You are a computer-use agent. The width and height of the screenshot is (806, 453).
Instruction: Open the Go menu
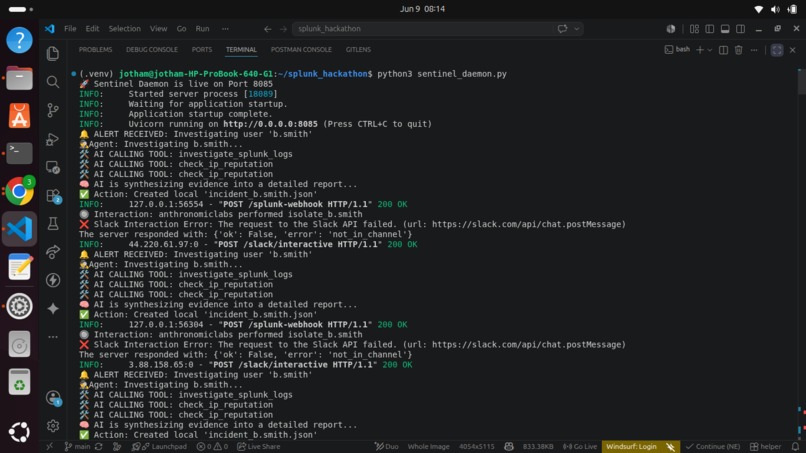(x=181, y=29)
